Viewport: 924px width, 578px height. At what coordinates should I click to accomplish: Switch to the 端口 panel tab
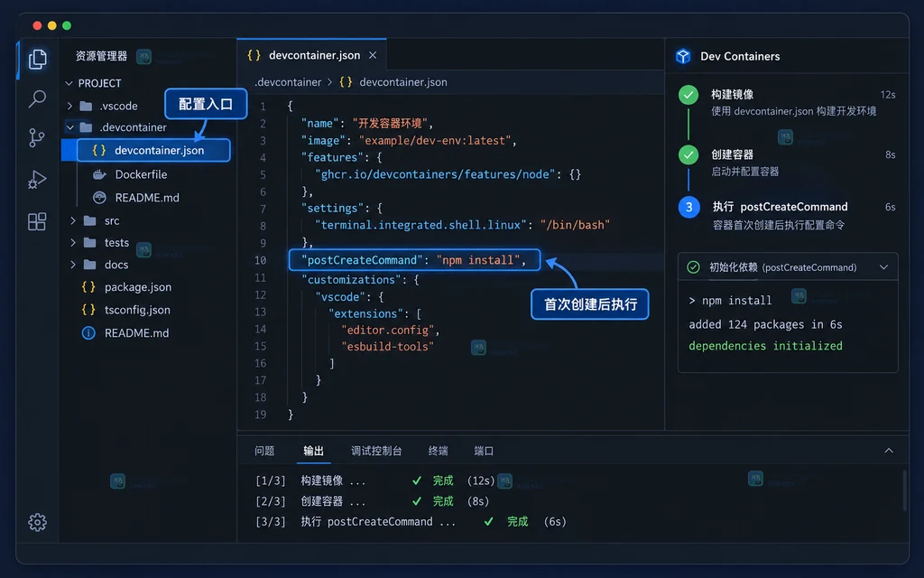484,451
